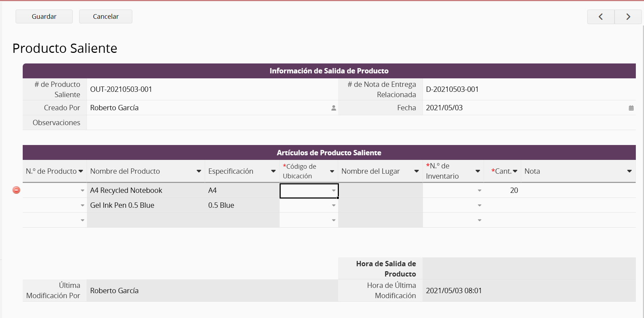Viewport: 644px width, 318px height.
Task: Open the Nombre del Lugar header arrow
Action: (416, 171)
